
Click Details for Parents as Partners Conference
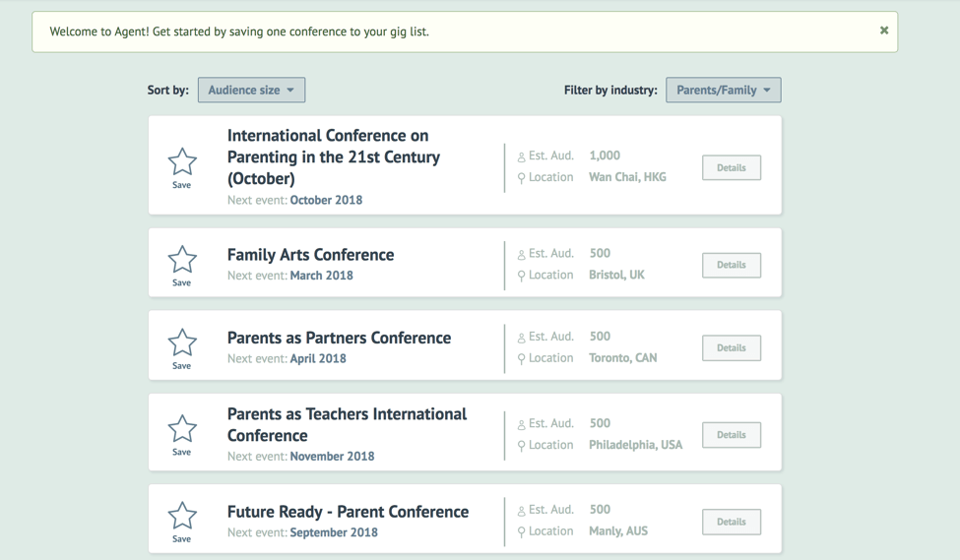point(732,347)
